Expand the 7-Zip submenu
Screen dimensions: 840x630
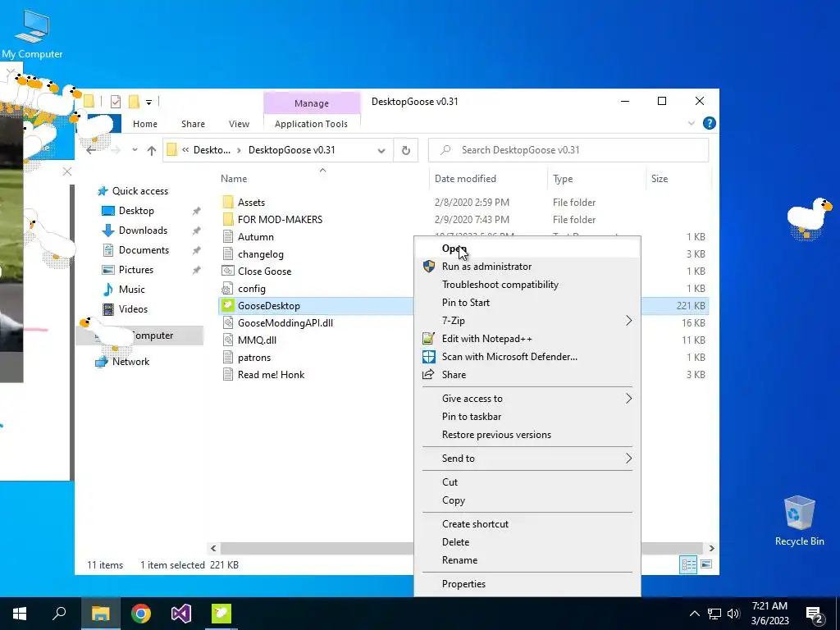click(527, 321)
